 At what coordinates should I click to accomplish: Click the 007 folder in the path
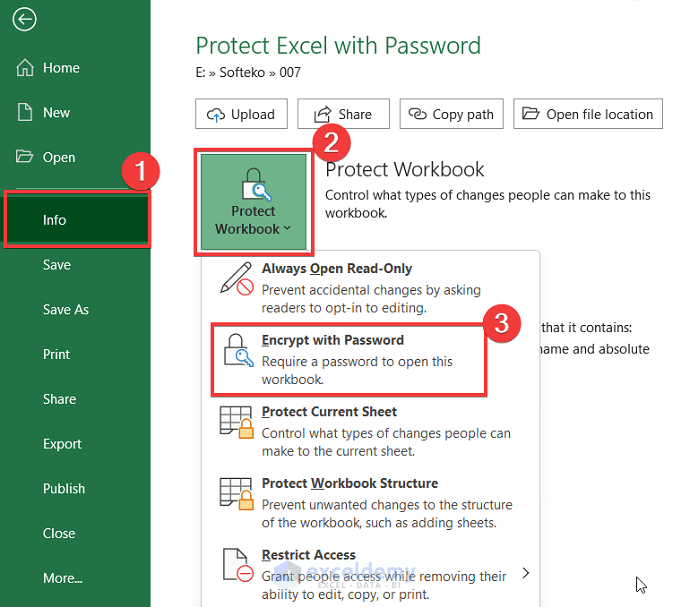point(290,72)
